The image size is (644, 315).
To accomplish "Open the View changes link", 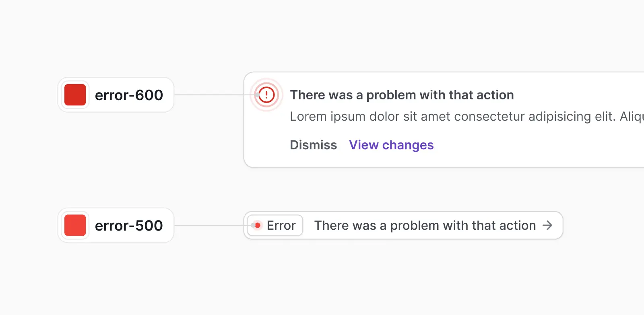I will pyautogui.click(x=391, y=145).
